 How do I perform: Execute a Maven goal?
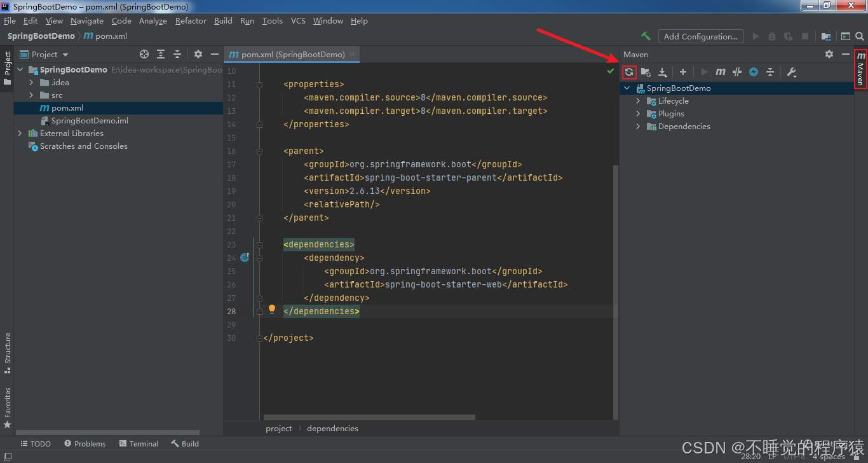721,72
